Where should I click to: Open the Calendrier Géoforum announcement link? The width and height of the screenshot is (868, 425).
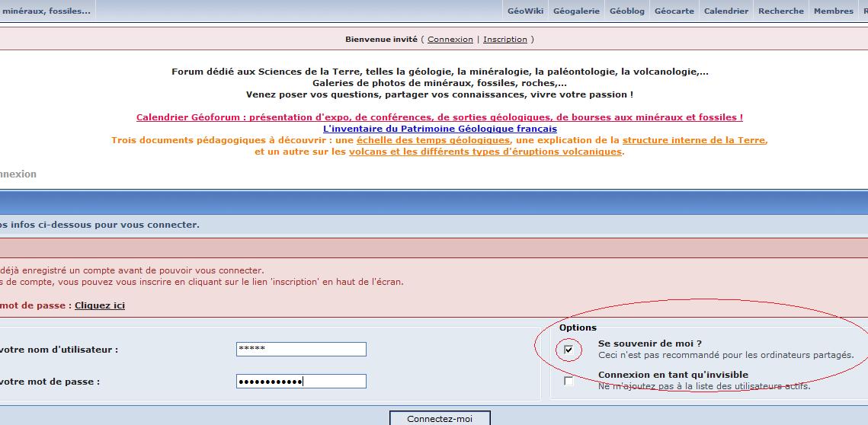click(439, 117)
